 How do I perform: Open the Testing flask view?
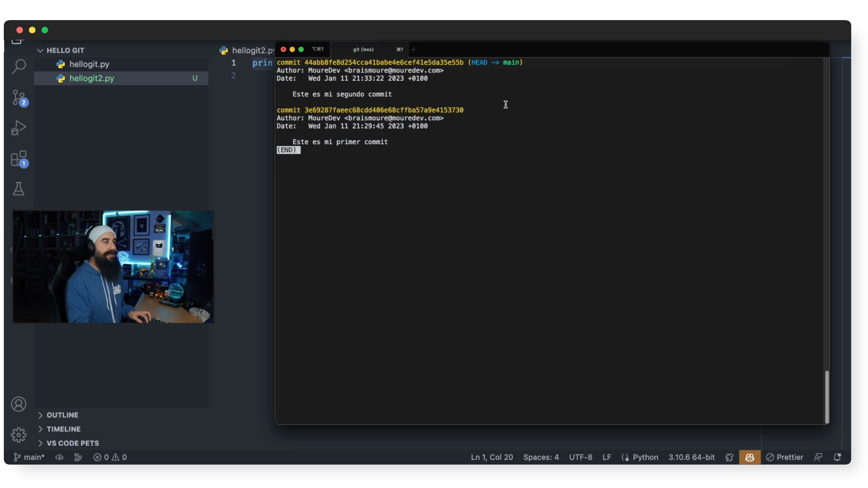18,189
